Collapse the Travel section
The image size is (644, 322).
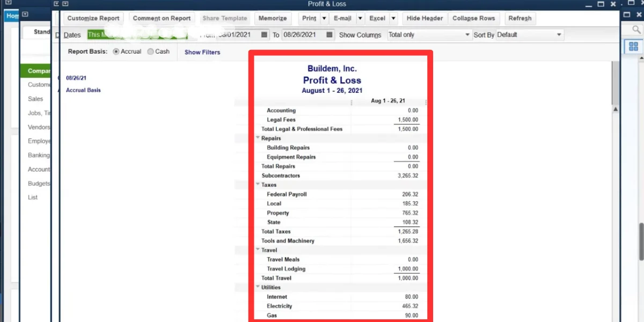pyautogui.click(x=258, y=250)
